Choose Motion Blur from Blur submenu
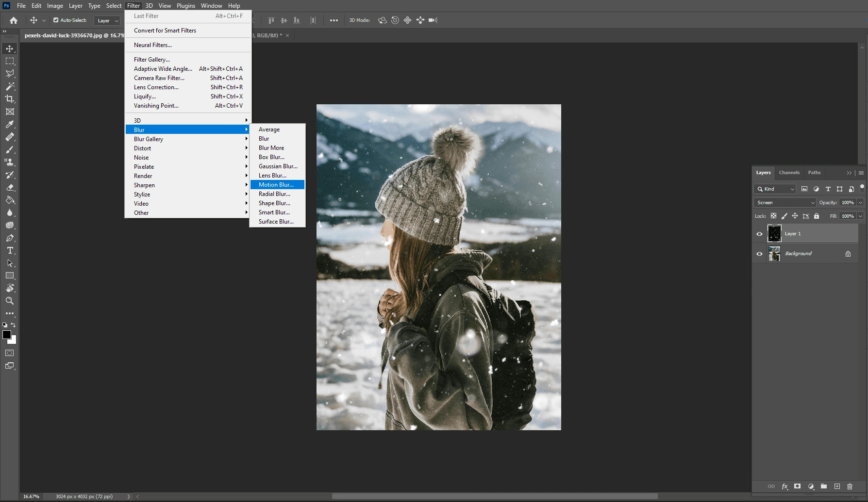The width and height of the screenshot is (868, 502). [277, 185]
